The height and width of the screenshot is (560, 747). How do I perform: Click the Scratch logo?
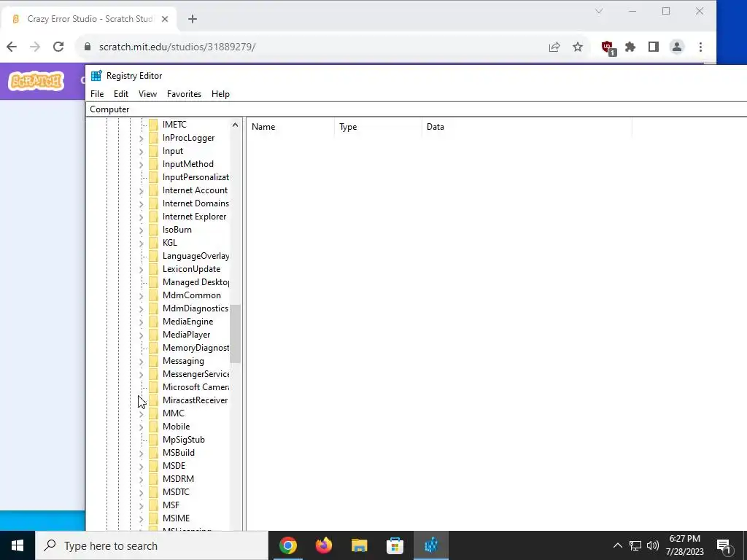(36, 81)
